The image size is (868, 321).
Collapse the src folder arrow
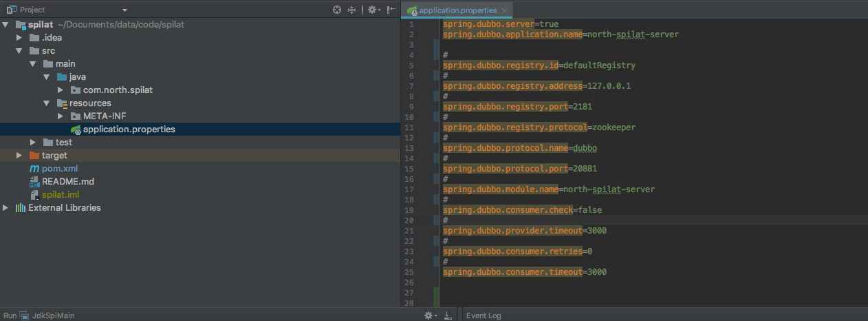coord(20,51)
